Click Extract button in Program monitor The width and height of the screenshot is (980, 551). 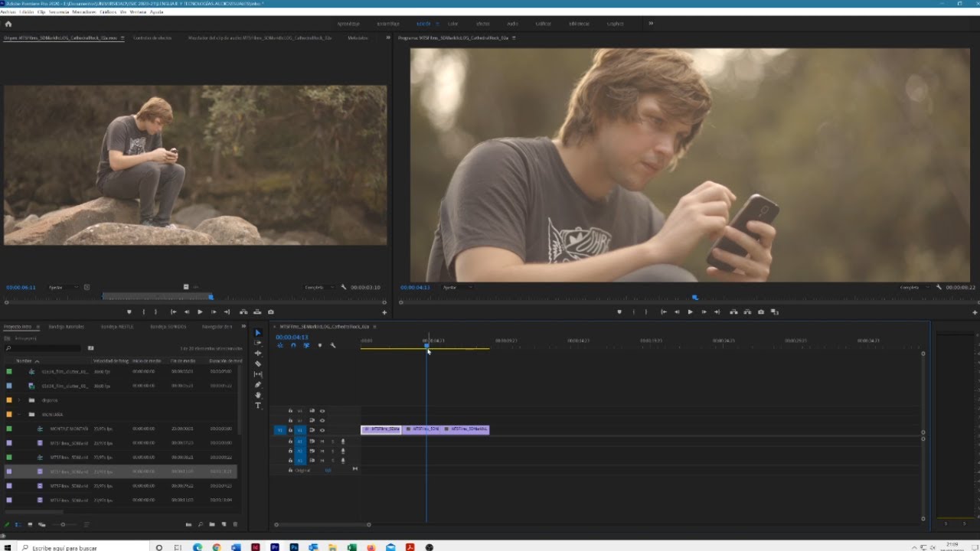coord(747,312)
